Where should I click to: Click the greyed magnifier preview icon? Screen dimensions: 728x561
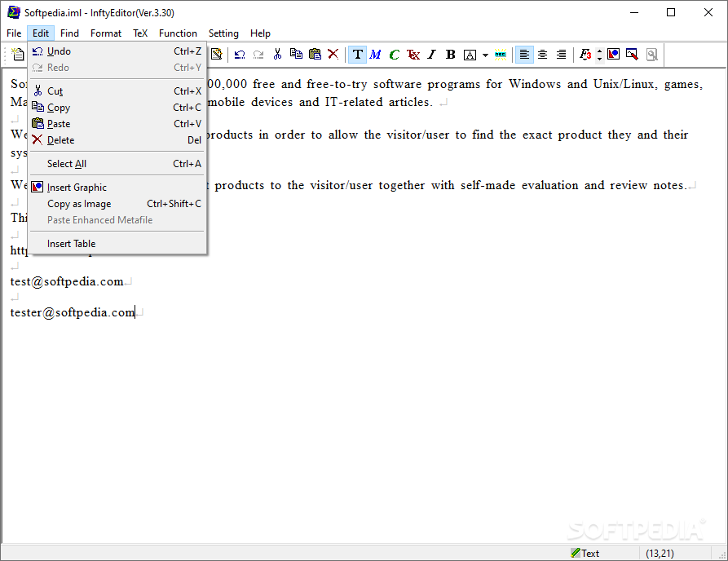point(652,55)
